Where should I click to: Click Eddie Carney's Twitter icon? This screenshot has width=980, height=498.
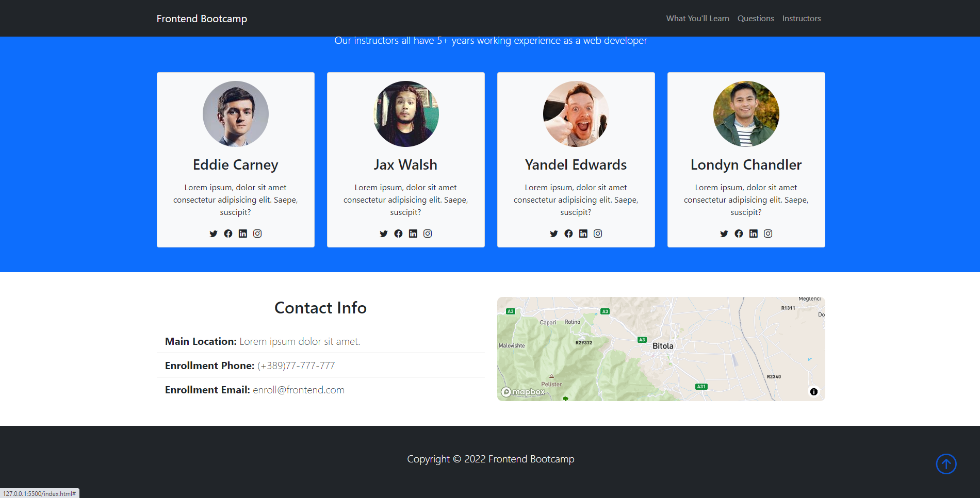213,234
